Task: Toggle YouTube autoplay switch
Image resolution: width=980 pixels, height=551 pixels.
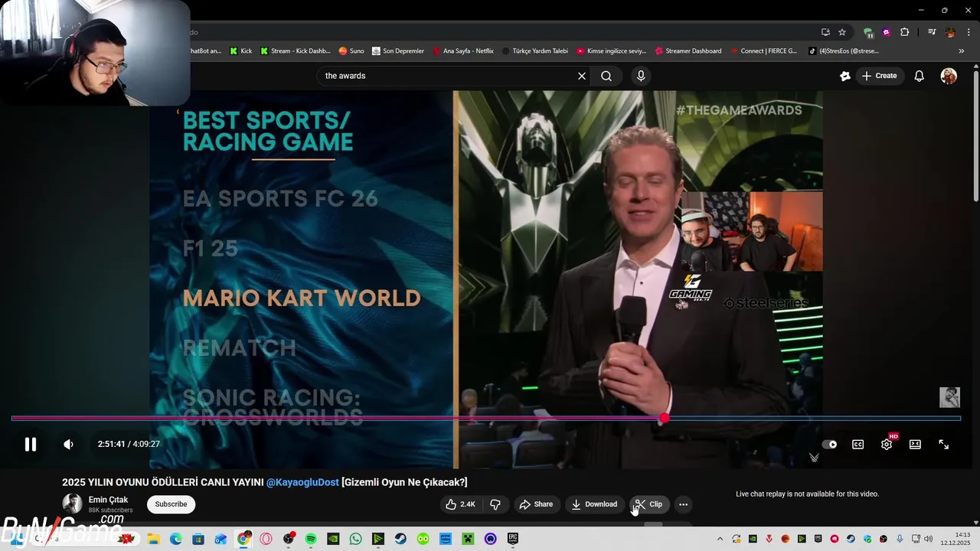Action: [x=829, y=444]
